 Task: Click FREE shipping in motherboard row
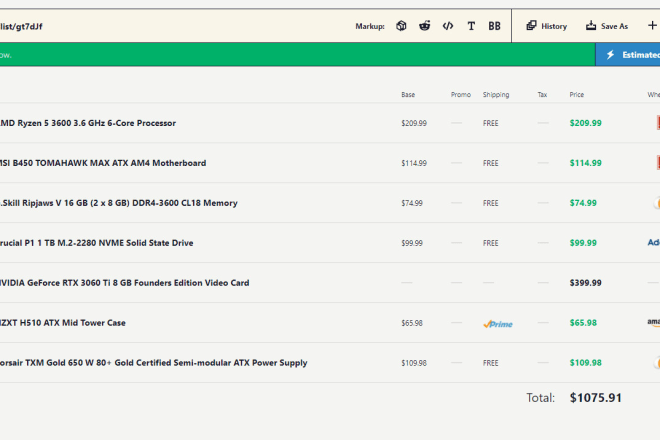coord(490,163)
